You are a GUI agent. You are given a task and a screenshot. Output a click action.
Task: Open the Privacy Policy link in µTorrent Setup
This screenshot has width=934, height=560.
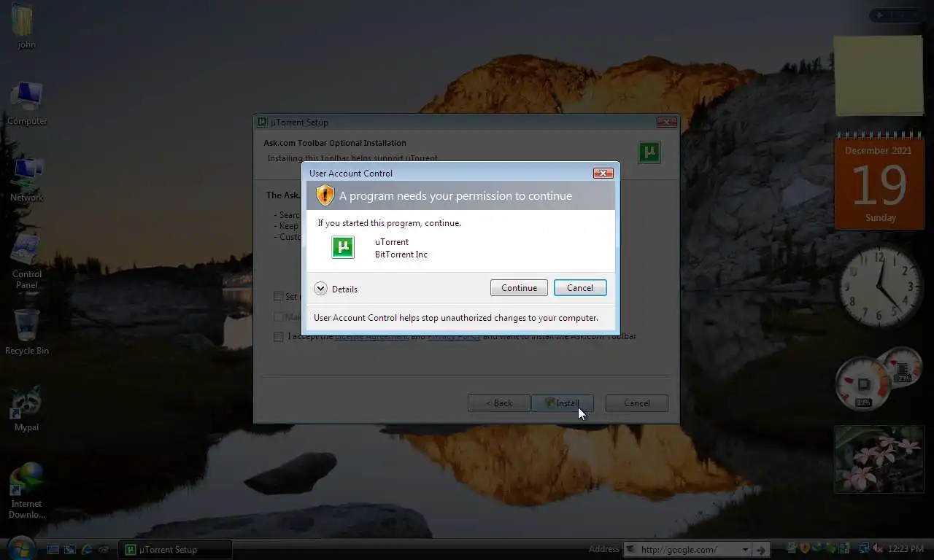[x=454, y=336]
